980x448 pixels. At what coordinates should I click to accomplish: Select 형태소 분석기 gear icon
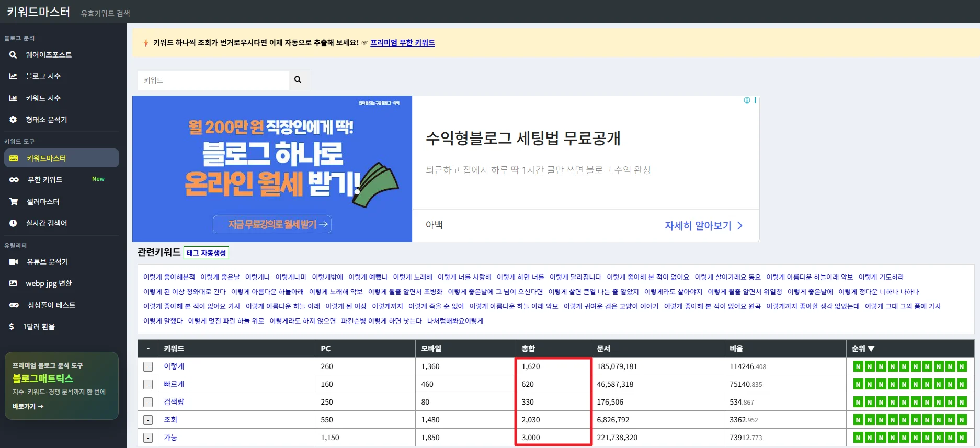13,120
